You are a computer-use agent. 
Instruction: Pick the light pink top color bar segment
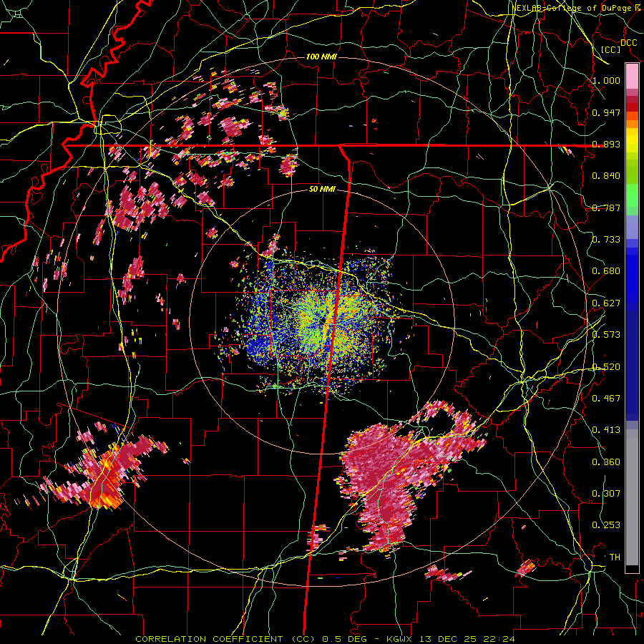pyautogui.click(x=632, y=76)
